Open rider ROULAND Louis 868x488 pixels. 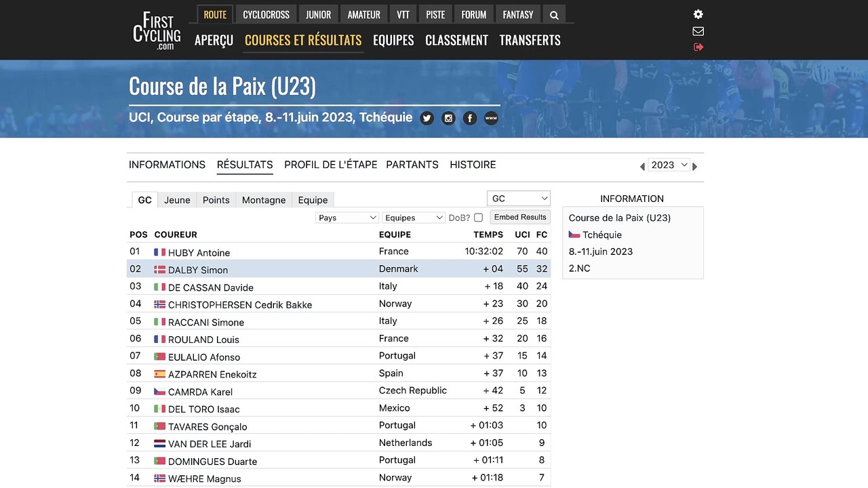point(203,340)
